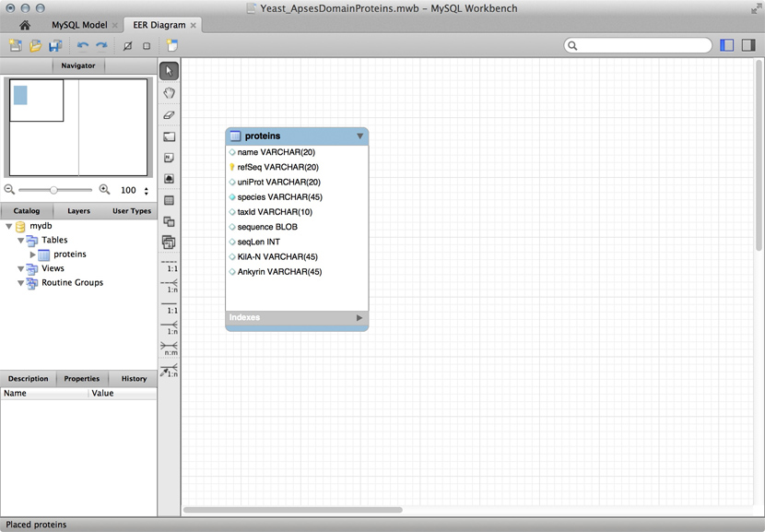The height and width of the screenshot is (532, 765).
Task: Save the model with disk icon
Action: [x=55, y=45]
